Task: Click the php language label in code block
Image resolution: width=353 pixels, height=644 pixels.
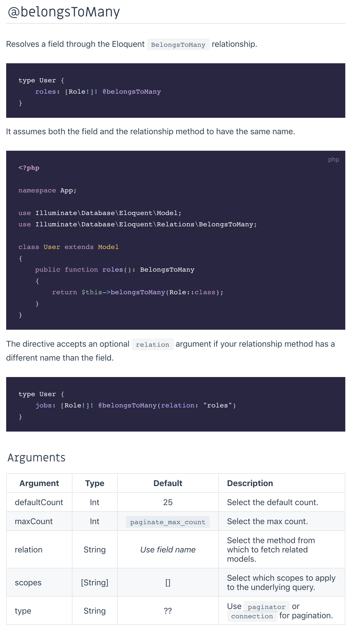Action: (x=333, y=159)
